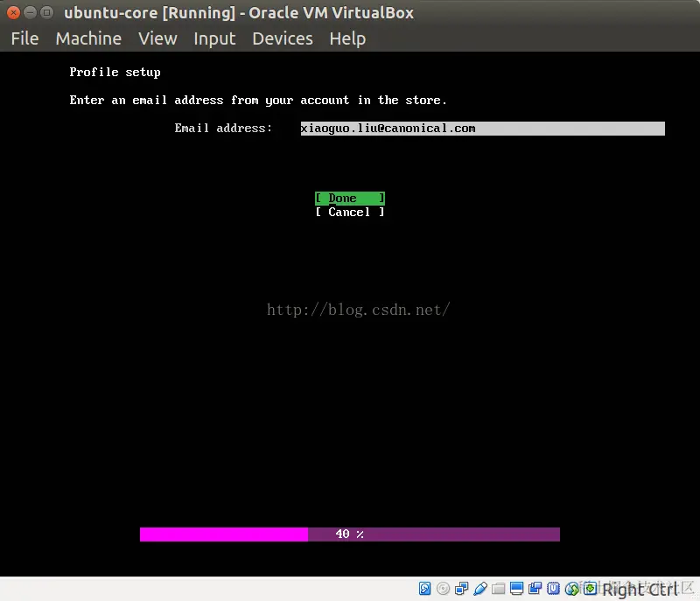Minimize the VirtualBox window
Viewport: 700px width, 601px height.
30,12
